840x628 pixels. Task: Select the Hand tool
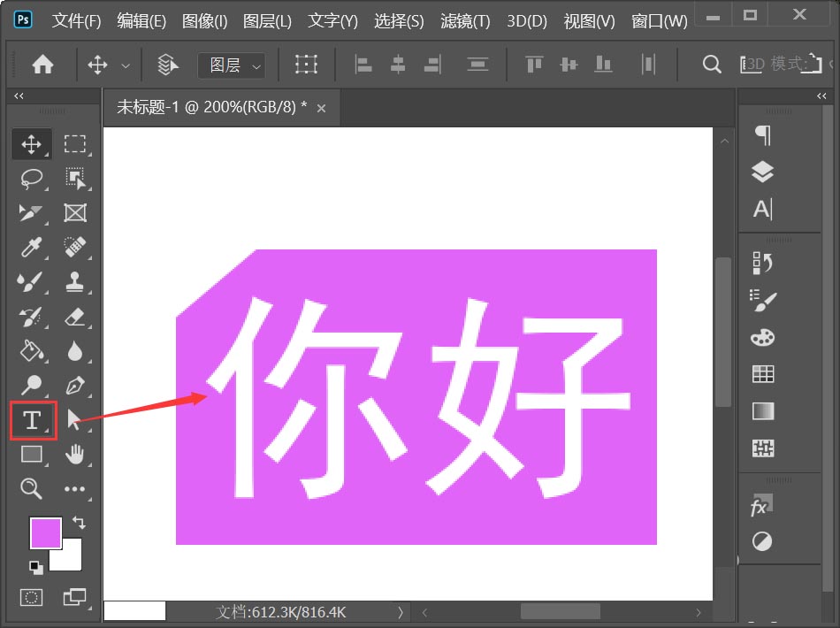(x=76, y=455)
